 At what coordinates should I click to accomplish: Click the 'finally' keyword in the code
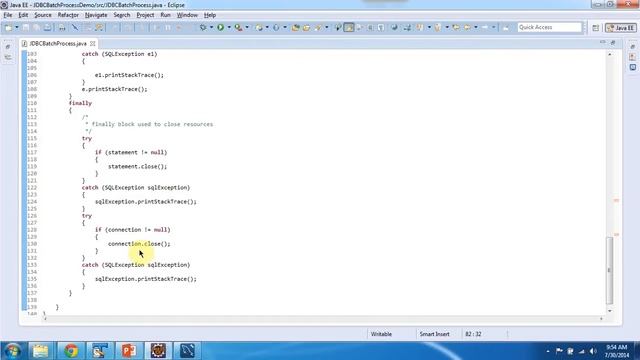[x=80, y=103]
